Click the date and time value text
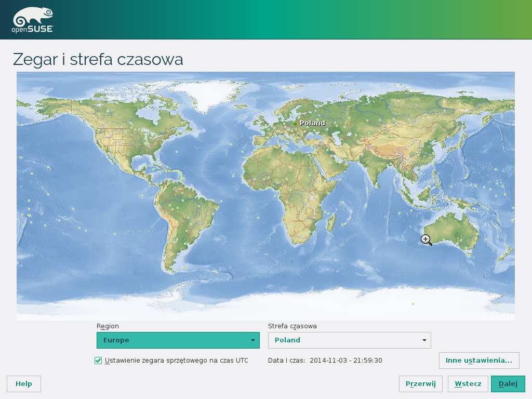 (345, 361)
